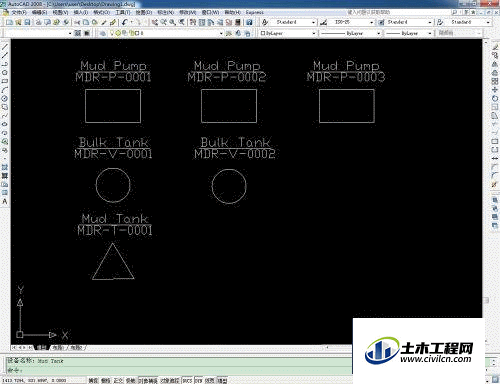
Task: Select the Polygon draw tool
Action: pyautogui.click(x=5, y=72)
